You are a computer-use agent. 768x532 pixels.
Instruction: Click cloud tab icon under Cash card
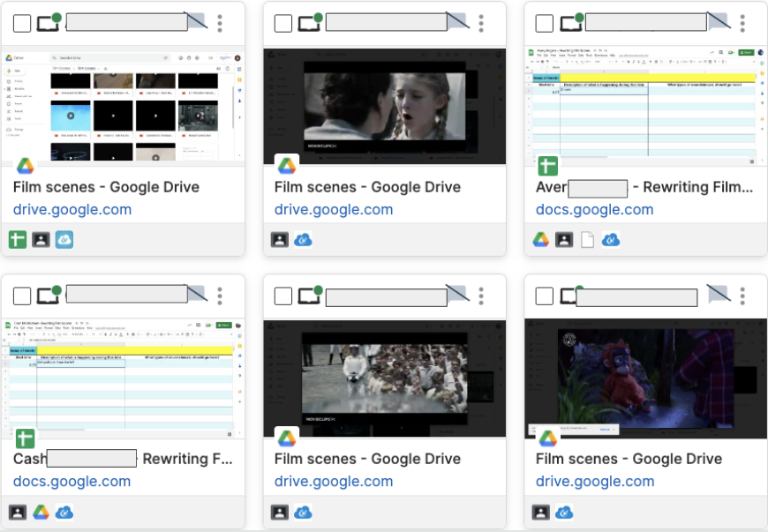64,513
